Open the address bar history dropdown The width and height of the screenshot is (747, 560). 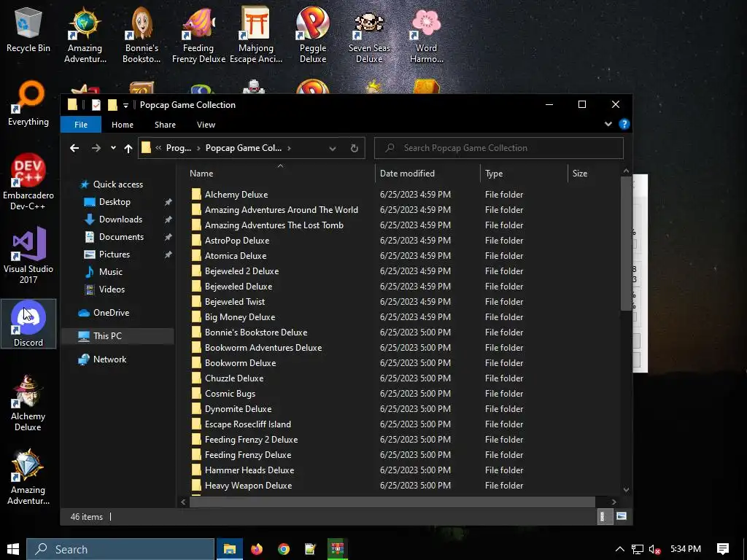pyautogui.click(x=333, y=148)
